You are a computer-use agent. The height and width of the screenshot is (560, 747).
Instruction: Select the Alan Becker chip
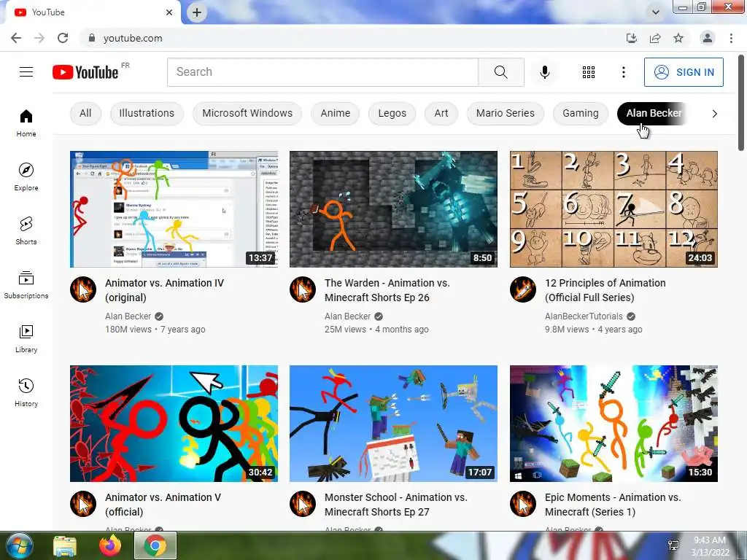653,113
